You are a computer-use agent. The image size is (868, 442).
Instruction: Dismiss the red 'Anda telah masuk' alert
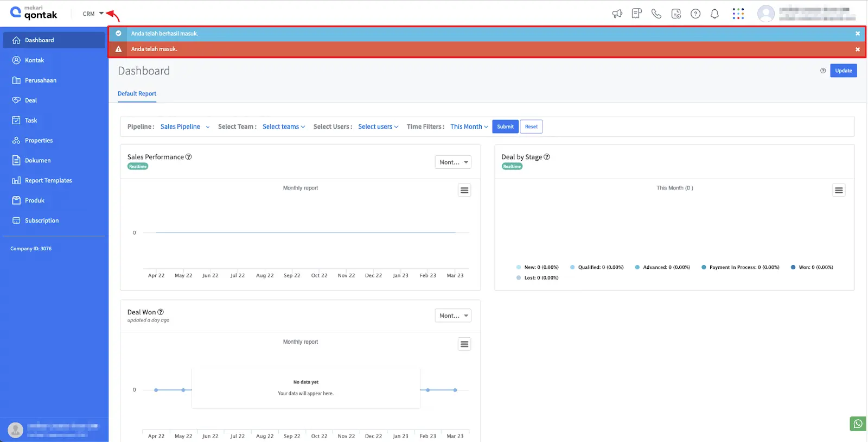(858, 49)
